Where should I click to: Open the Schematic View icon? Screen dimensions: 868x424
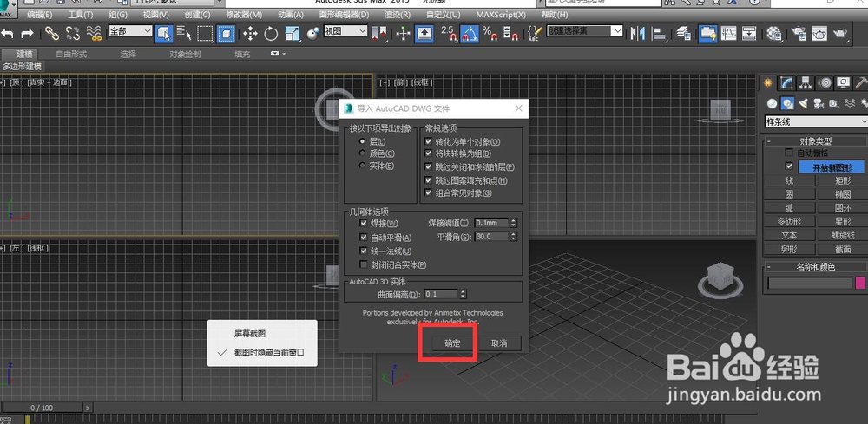point(749,34)
